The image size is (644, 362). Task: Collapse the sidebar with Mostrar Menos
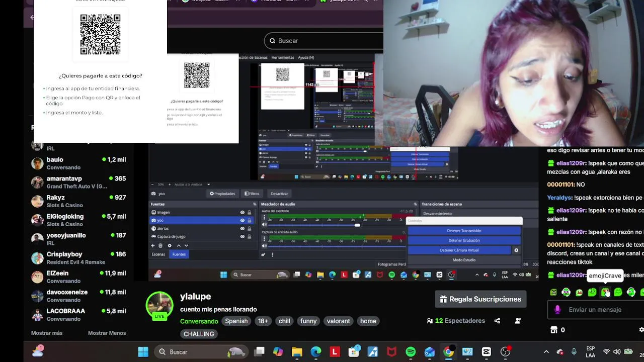coord(107,333)
